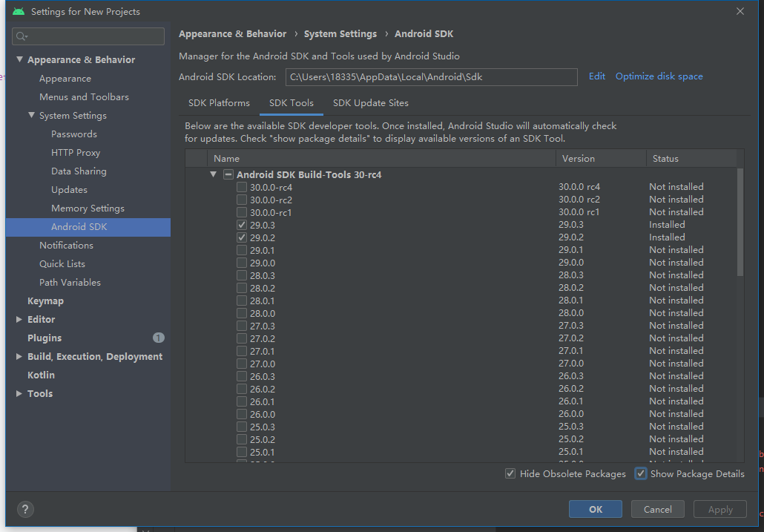Toggle Show Package Details checkbox

(x=641, y=473)
